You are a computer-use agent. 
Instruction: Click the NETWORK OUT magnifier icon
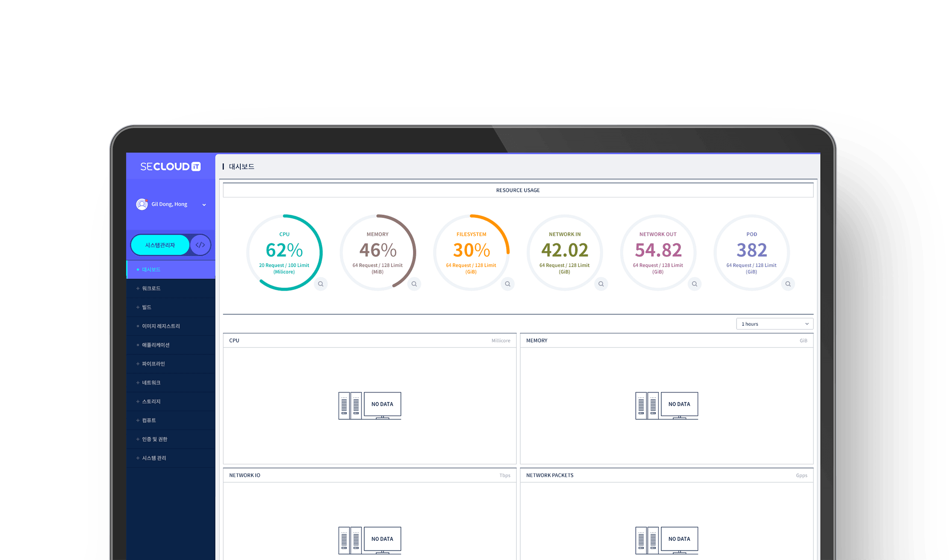pos(695,284)
